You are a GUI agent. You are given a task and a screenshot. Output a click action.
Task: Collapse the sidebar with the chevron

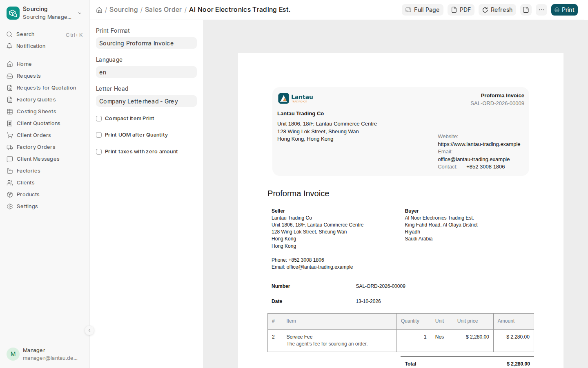pyautogui.click(x=89, y=330)
